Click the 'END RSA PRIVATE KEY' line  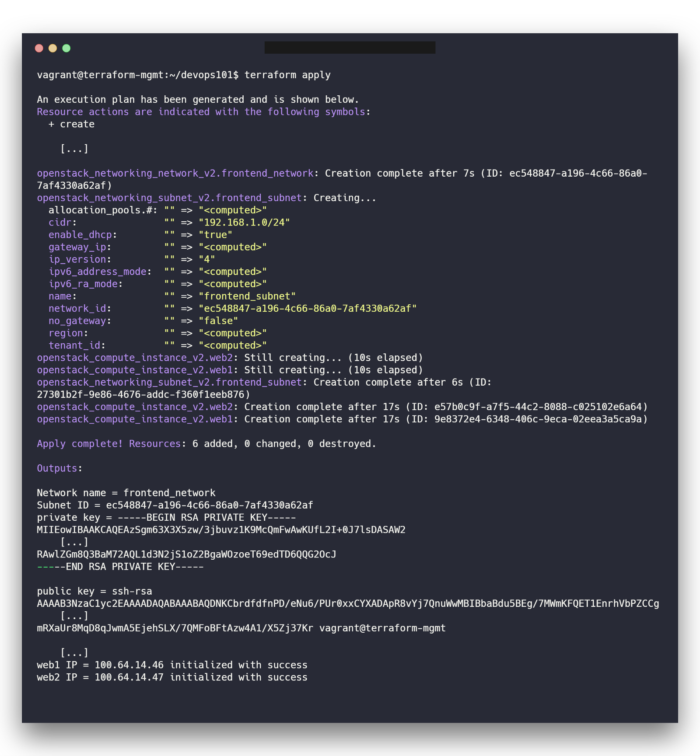[x=120, y=567]
